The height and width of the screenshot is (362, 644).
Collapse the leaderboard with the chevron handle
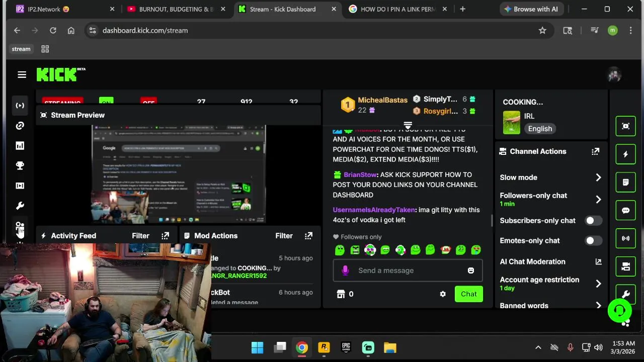408,125
